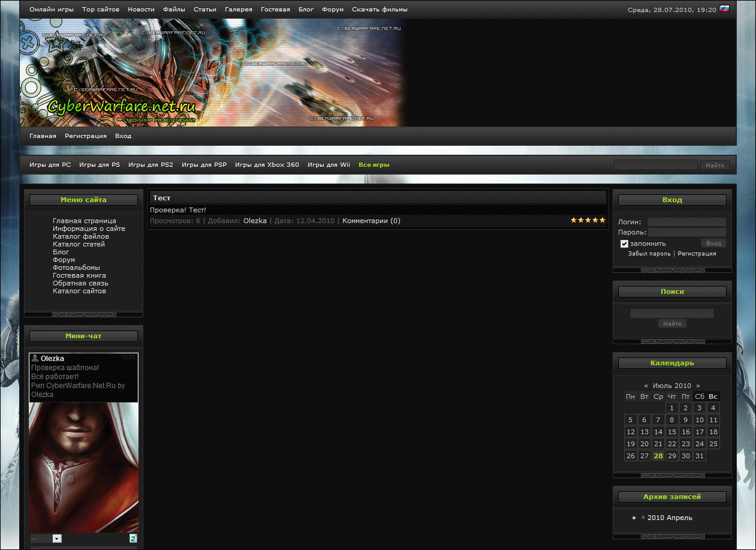Viewport: 756px width, 550px height.
Task: Open Онлайн игры in top menu
Action: [x=52, y=10]
